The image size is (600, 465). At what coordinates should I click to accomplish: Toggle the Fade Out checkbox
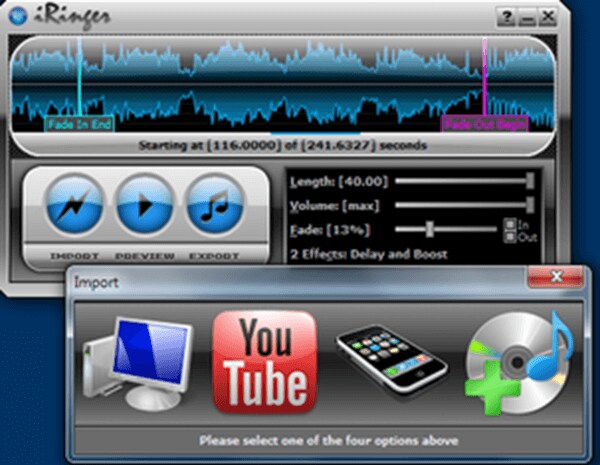click(x=510, y=237)
